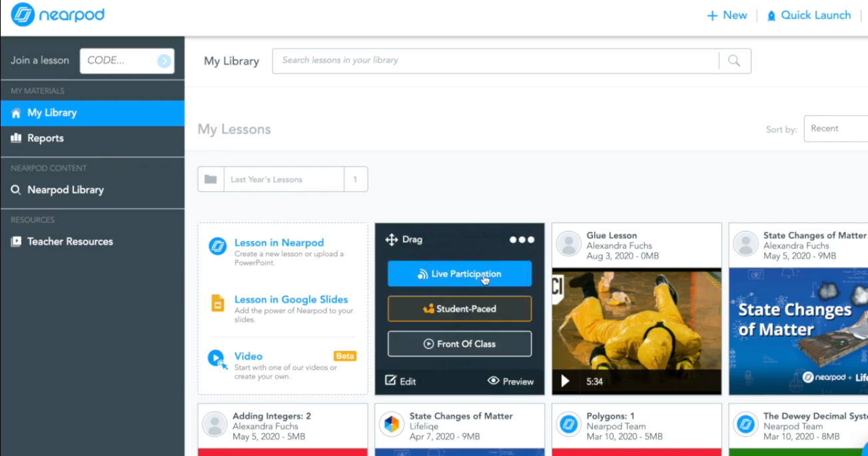868x456 pixels.
Task: Click the My Lessons heading
Action: pos(234,129)
